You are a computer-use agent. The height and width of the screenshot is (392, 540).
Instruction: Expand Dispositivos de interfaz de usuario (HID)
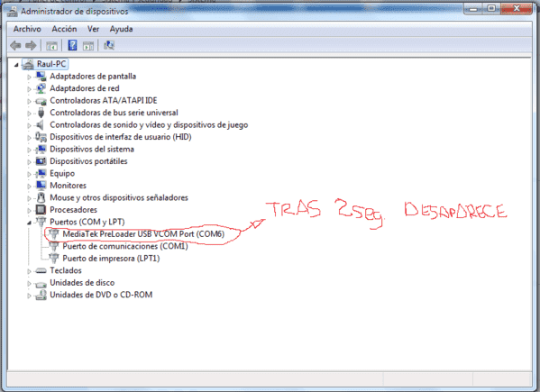(29, 138)
